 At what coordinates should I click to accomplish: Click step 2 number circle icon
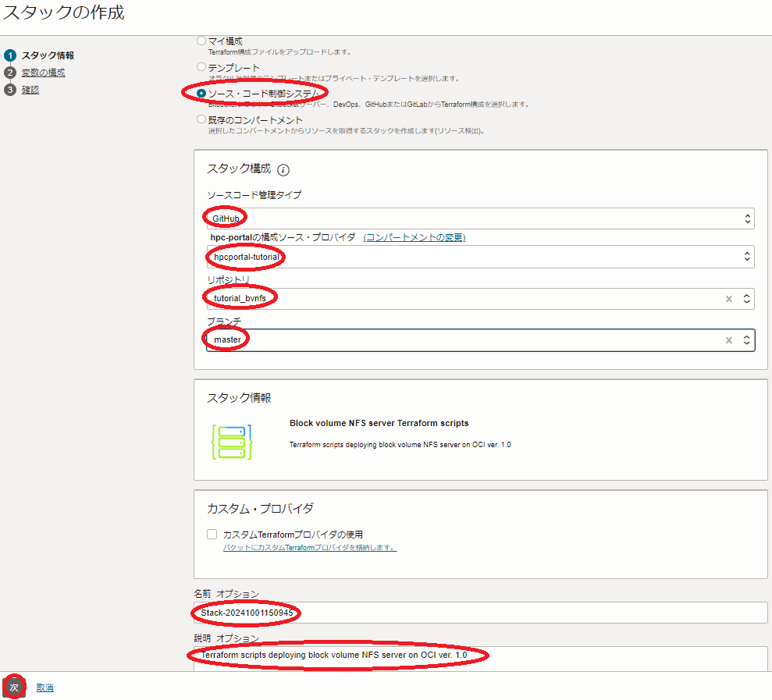coord(10,73)
